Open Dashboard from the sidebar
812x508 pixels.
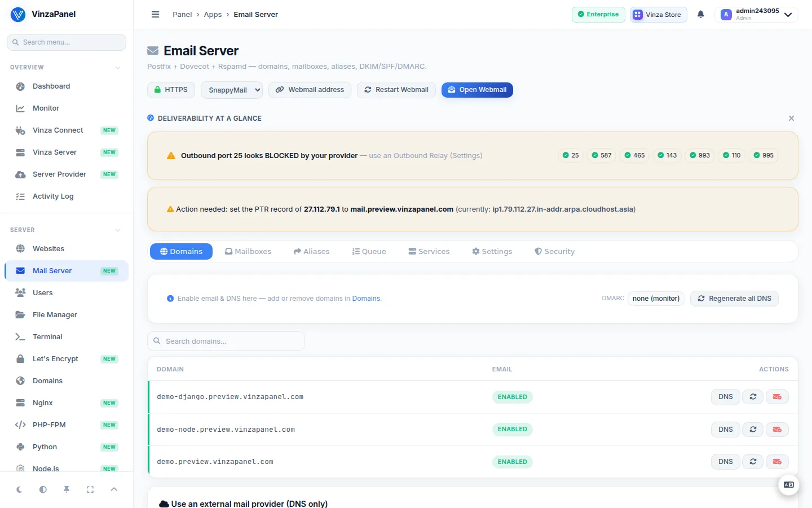(x=67, y=86)
